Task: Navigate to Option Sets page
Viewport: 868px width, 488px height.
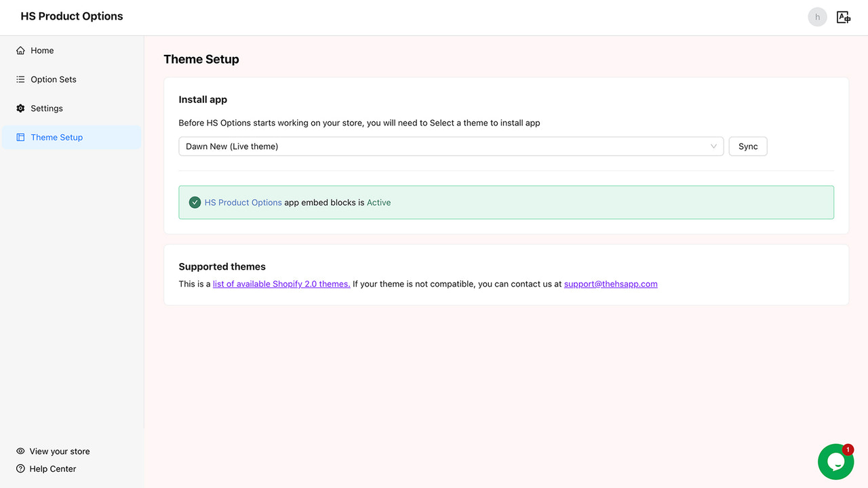Action: point(53,79)
